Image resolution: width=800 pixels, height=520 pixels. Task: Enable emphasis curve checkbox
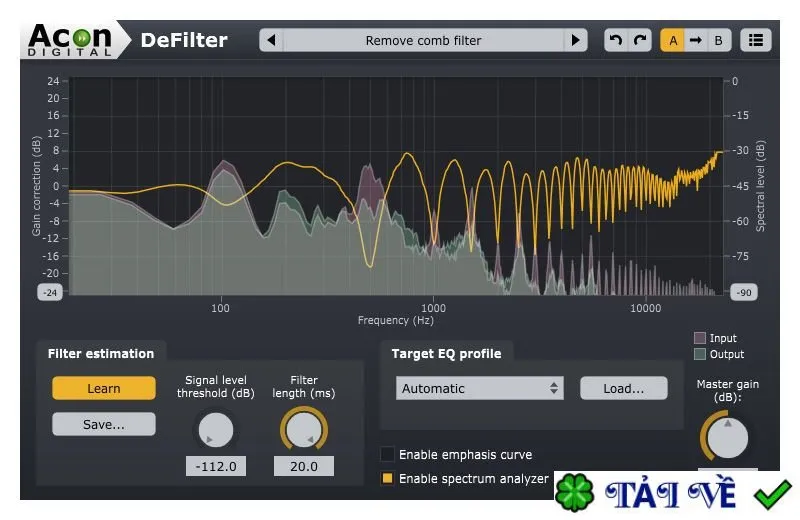click(x=387, y=454)
